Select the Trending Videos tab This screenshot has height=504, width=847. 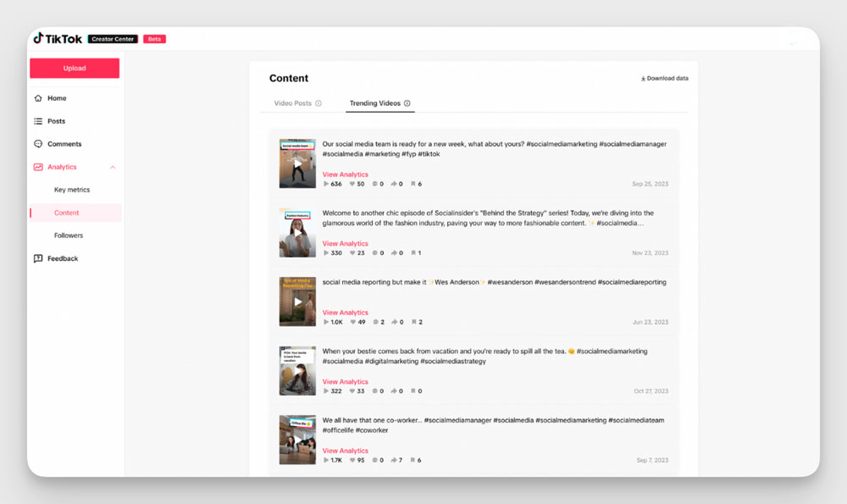tap(374, 103)
